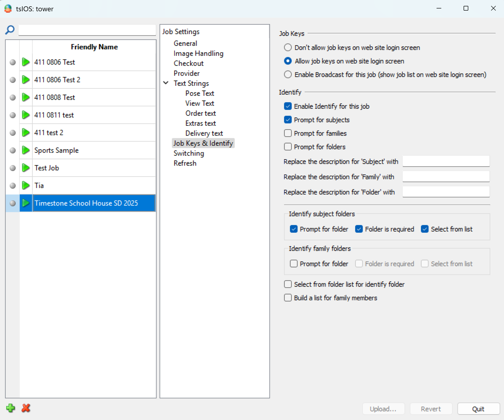Collapse the Text Strings section

tap(166, 83)
